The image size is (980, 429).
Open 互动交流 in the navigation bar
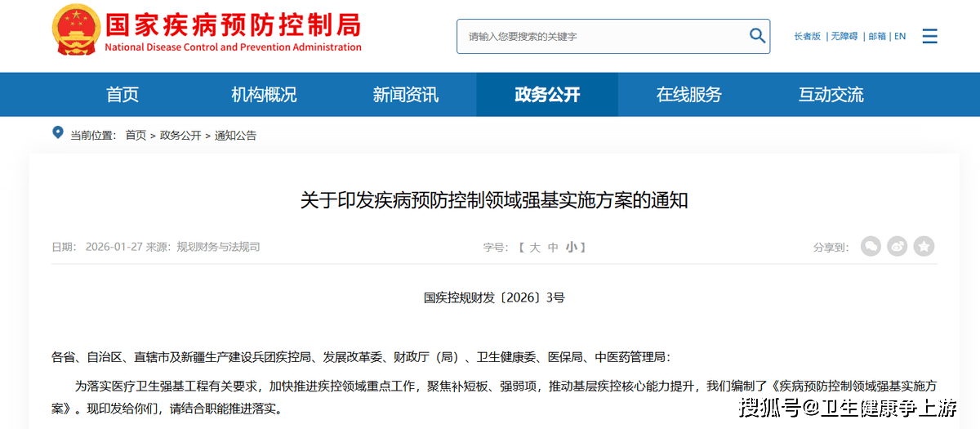click(x=831, y=95)
